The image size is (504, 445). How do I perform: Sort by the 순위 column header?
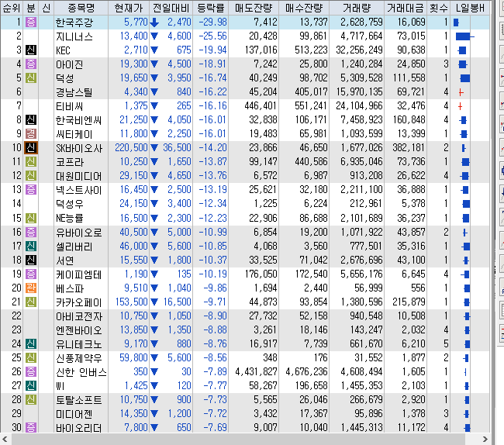pos(12,8)
